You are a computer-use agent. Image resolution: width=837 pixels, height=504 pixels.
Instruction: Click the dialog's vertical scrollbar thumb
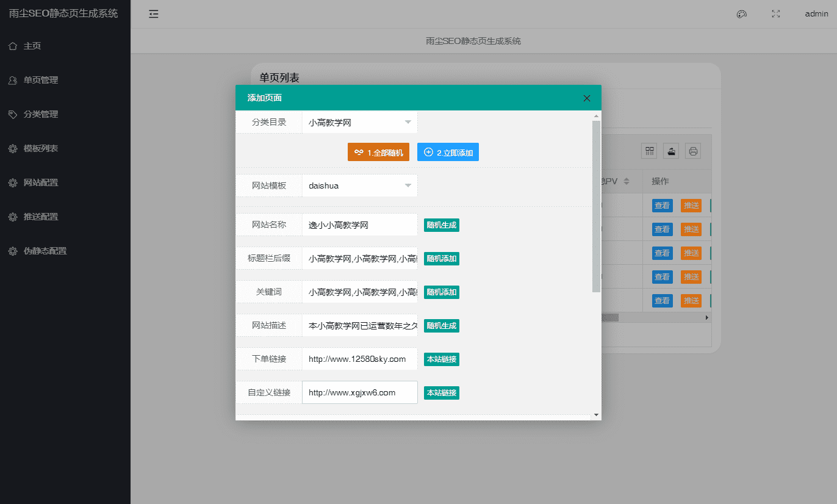[x=596, y=206]
